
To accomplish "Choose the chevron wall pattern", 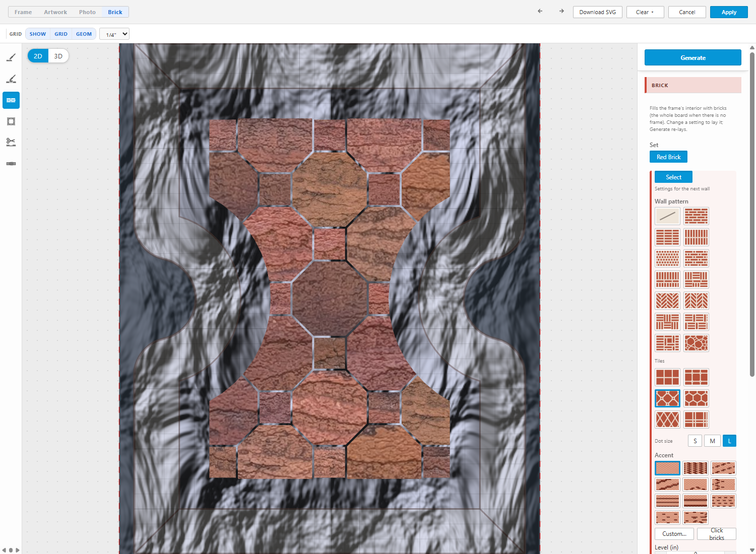I will (x=697, y=301).
